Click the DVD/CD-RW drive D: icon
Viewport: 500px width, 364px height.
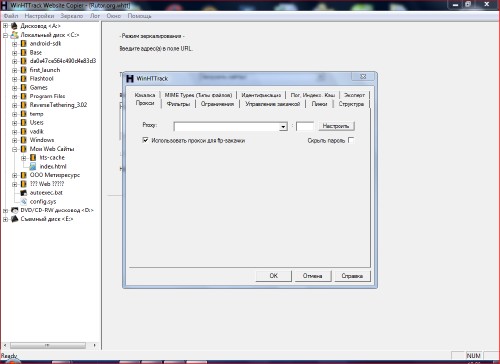[x=15, y=210]
